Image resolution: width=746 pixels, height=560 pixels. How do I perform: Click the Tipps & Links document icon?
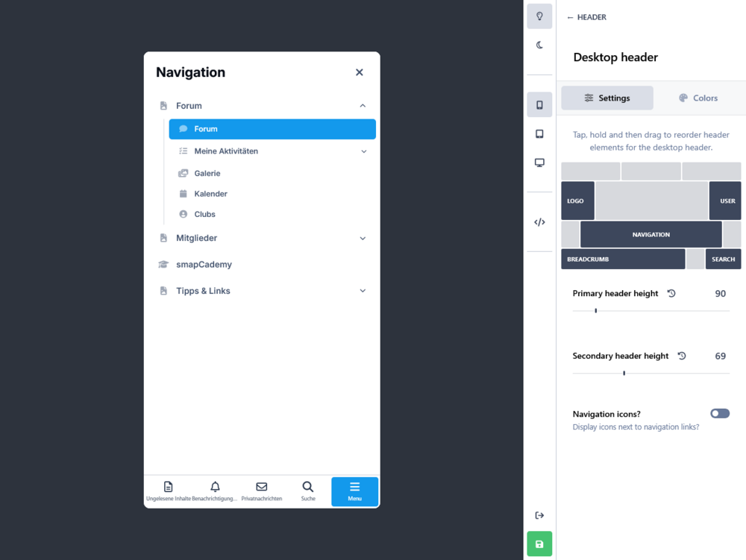[x=163, y=291]
